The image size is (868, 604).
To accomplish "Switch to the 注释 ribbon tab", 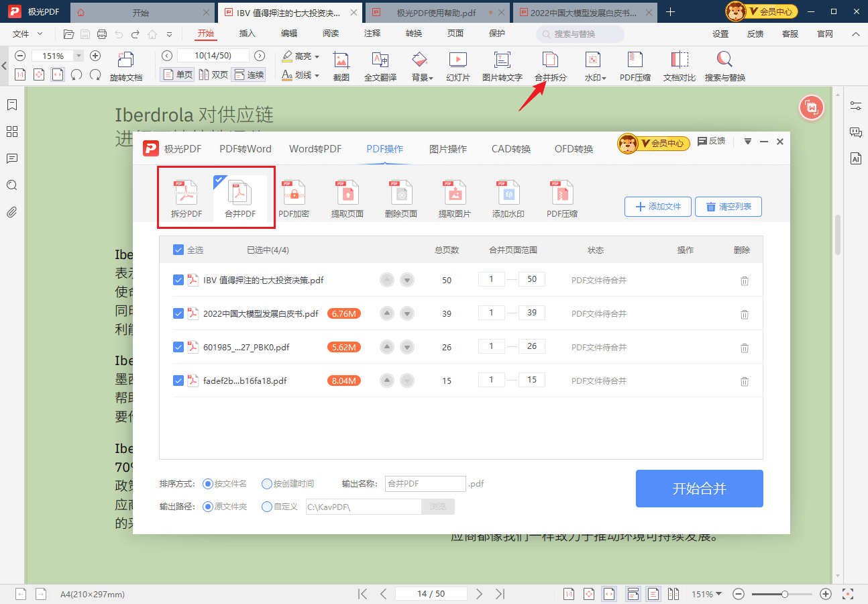I will (372, 34).
